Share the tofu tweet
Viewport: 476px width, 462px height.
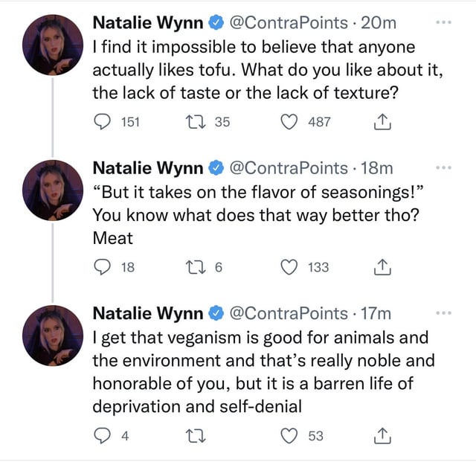[381, 122]
